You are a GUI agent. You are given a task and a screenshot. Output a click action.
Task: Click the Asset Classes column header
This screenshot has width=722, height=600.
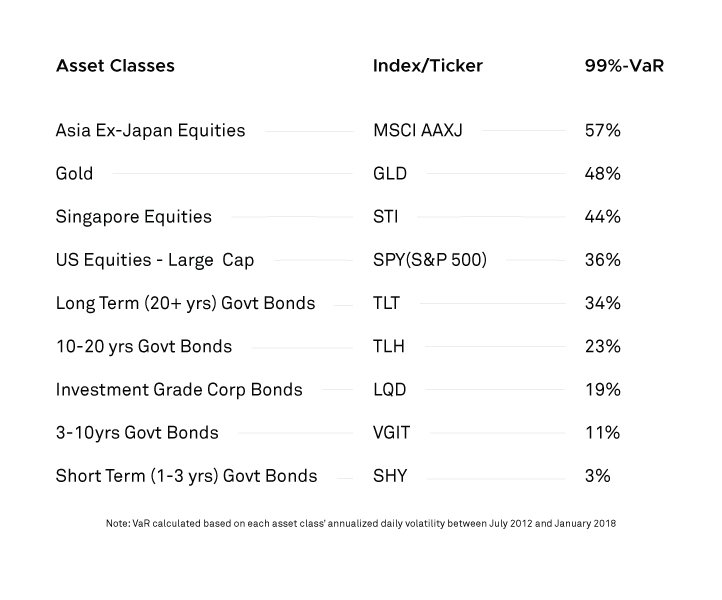115,66
